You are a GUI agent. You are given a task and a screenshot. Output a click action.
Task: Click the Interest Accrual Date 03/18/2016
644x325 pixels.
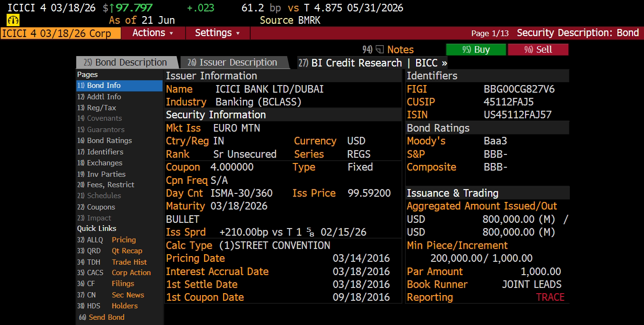click(x=361, y=272)
